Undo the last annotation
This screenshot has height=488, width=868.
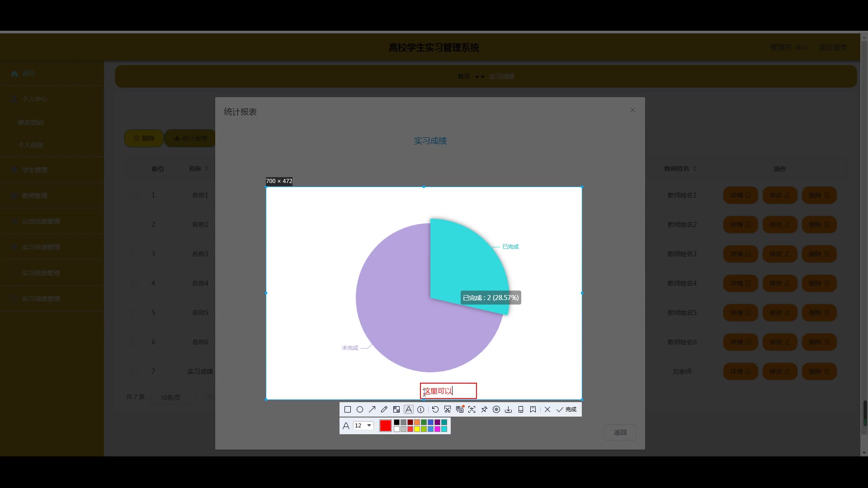pos(435,409)
